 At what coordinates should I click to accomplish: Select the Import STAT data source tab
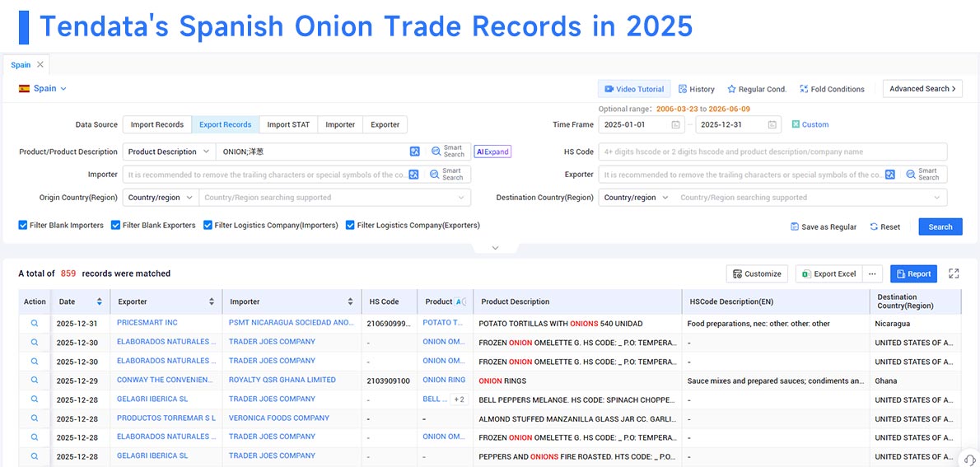[288, 124]
